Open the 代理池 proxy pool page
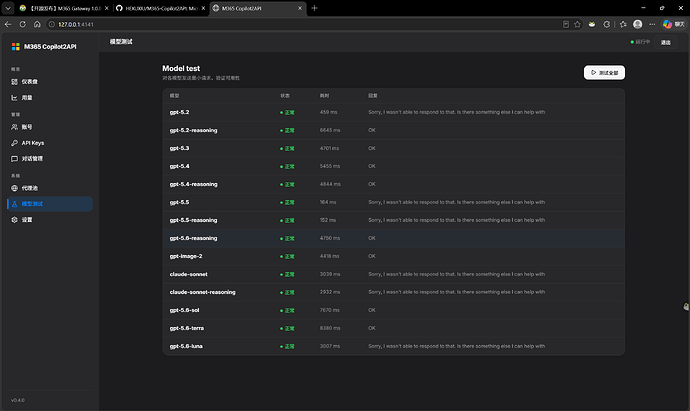Image resolution: width=690 pixels, height=411 pixels. 50,188
